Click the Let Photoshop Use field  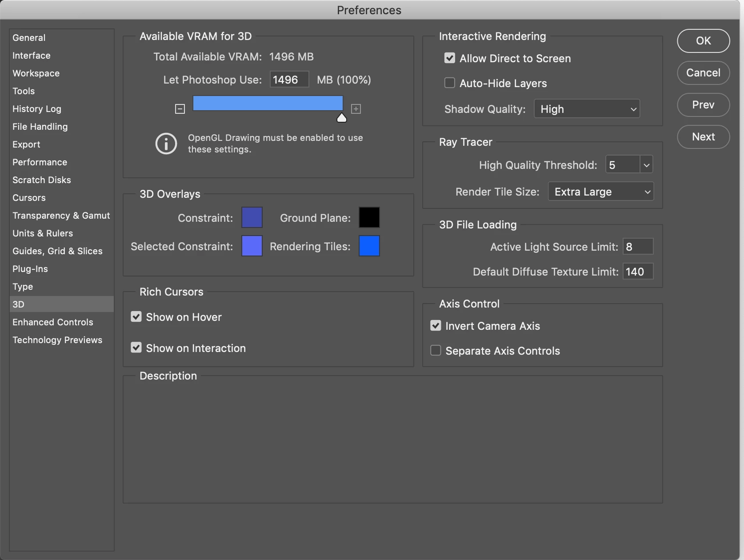coord(289,80)
